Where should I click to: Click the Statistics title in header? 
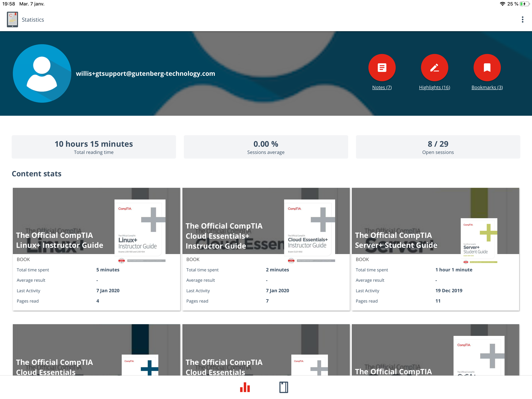coord(33,20)
